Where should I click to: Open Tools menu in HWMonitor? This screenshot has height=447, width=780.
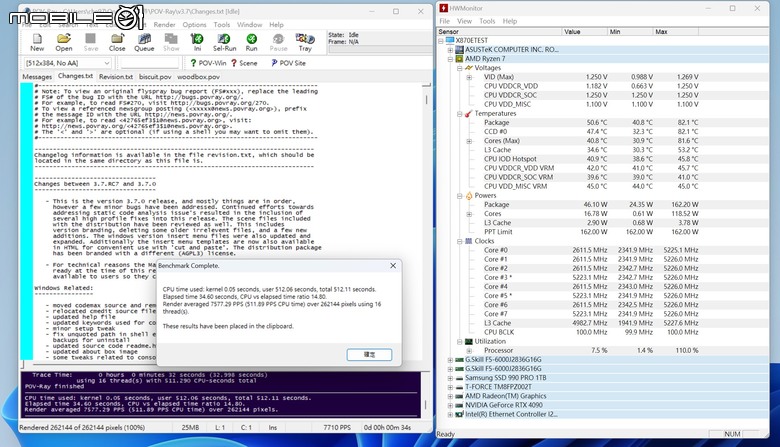click(x=487, y=21)
